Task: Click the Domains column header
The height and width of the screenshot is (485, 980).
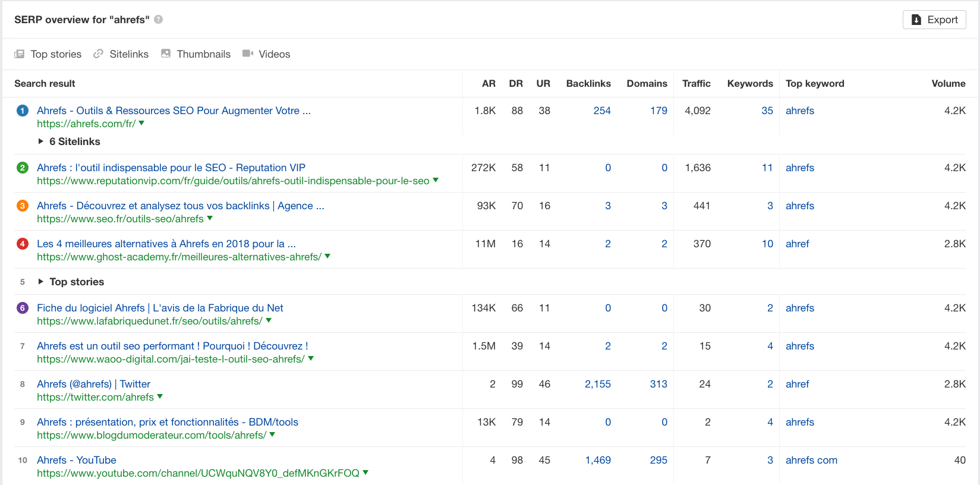Action: point(647,84)
